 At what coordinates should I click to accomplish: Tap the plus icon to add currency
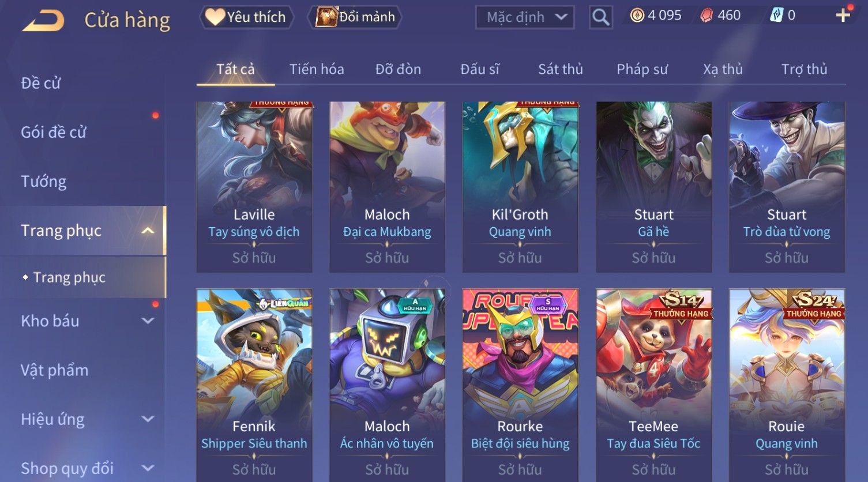click(x=843, y=16)
